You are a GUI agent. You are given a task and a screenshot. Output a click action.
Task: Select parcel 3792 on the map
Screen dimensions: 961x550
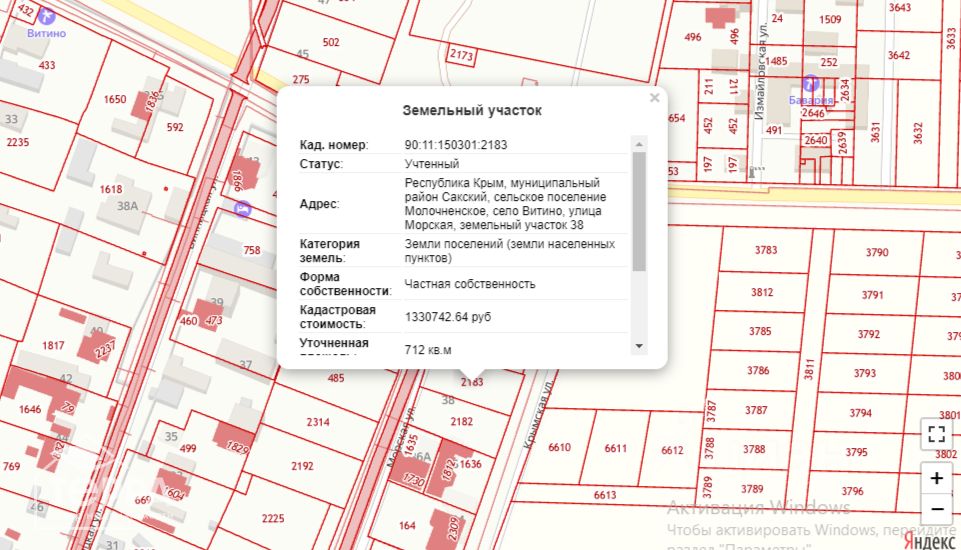pos(868,334)
